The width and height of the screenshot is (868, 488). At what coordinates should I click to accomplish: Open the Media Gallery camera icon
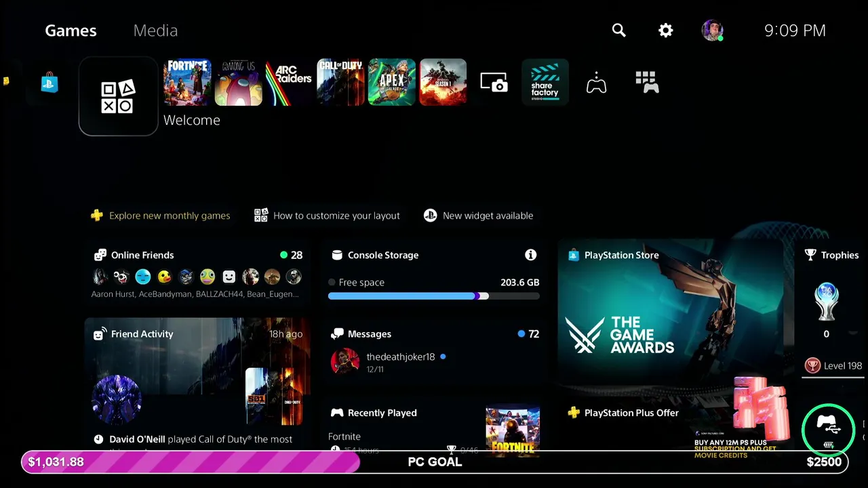[x=494, y=83]
